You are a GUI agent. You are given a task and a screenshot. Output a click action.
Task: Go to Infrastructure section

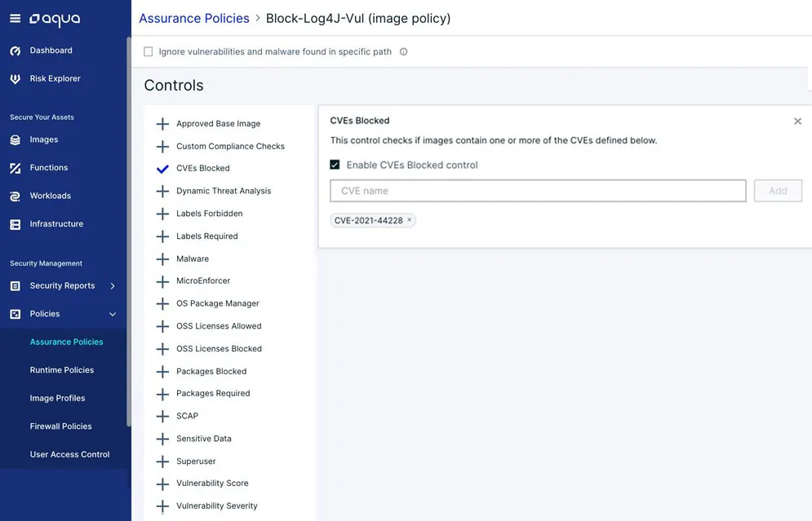(x=56, y=224)
